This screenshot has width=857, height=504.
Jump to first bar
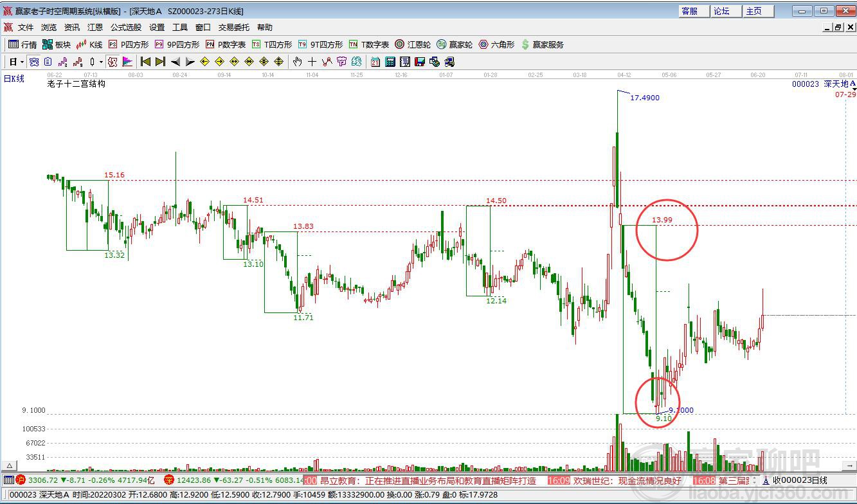click(x=146, y=62)
